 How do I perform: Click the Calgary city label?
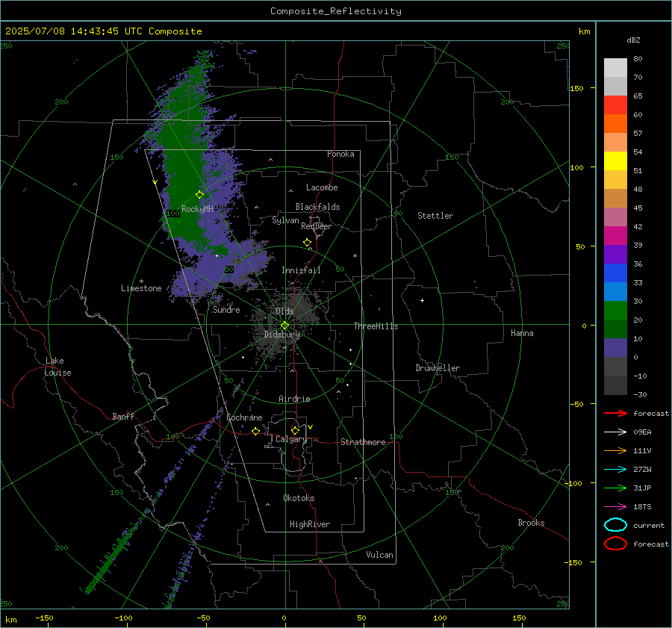pos(291,439)
